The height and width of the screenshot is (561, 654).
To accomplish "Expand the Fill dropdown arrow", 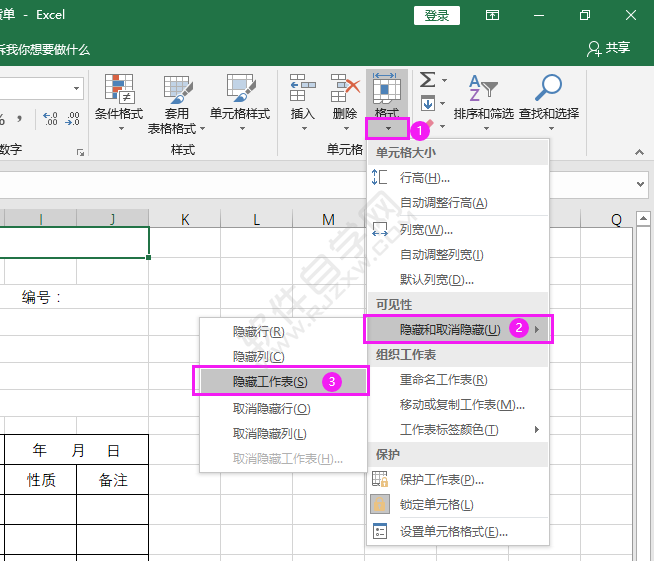I will [x=443, y=103].
